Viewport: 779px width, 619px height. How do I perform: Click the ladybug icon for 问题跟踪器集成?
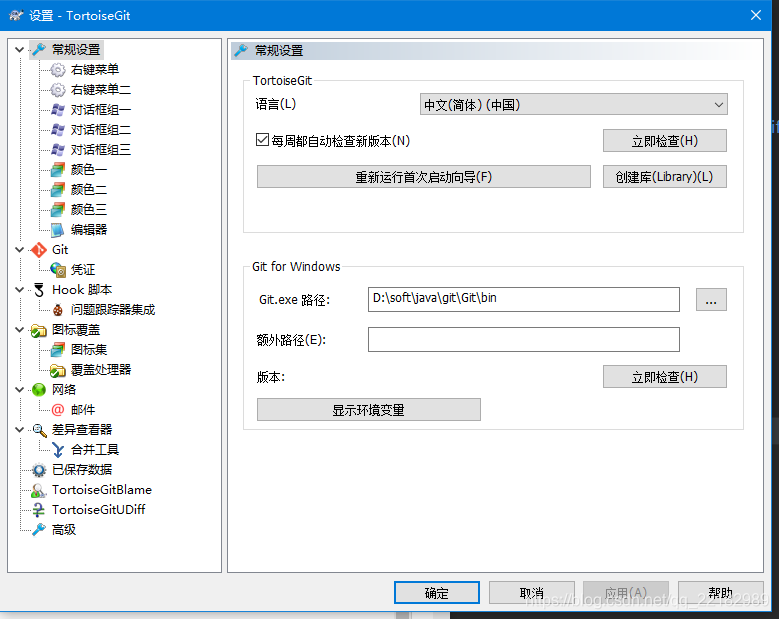(58, 310)
